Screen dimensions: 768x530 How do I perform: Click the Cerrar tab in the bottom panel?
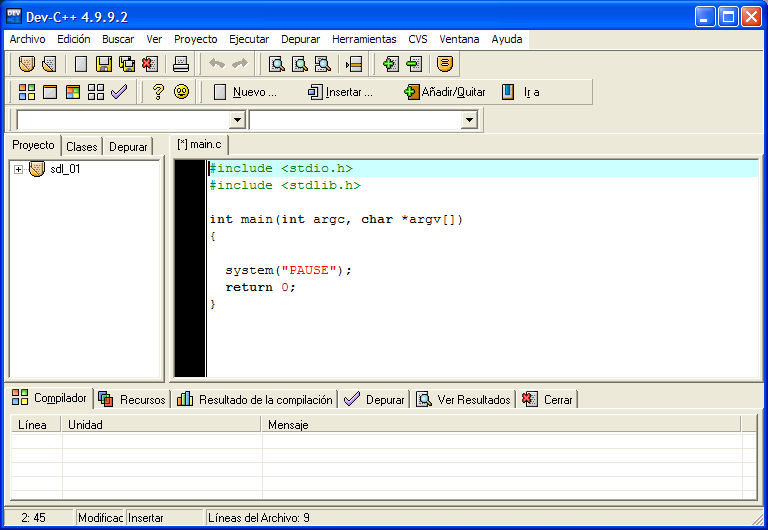click(x=547, y=400)
